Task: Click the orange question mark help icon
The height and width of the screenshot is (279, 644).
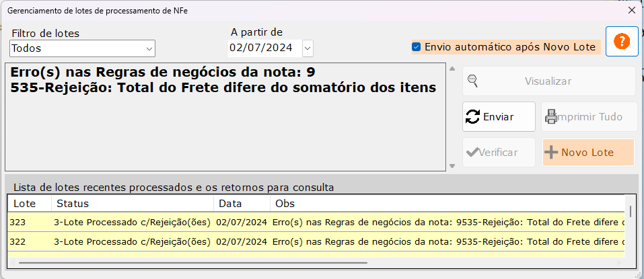Action: (622, 42)
